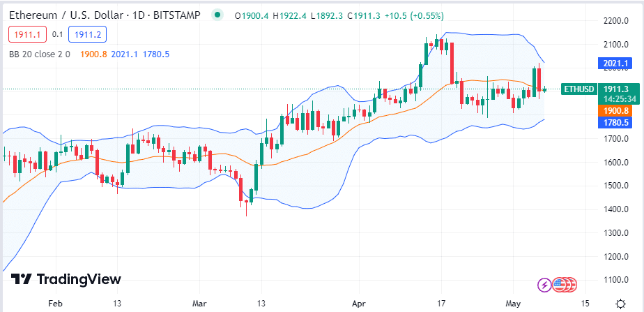Click the H1922.4 high value

[289, 15]
